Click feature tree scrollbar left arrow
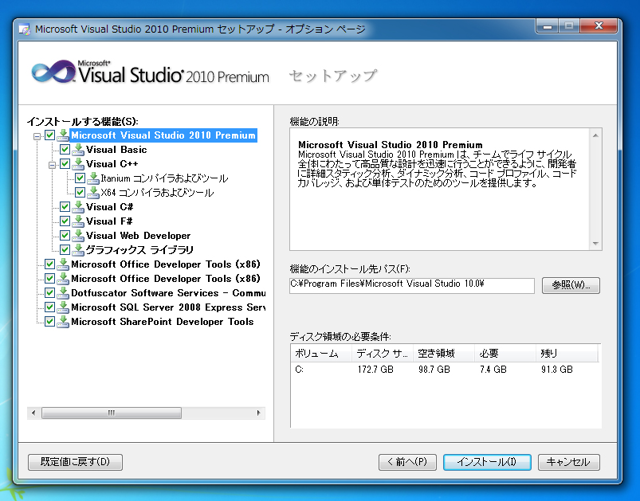The height and width of the screenshot is (501, 640). click(33, 413)
